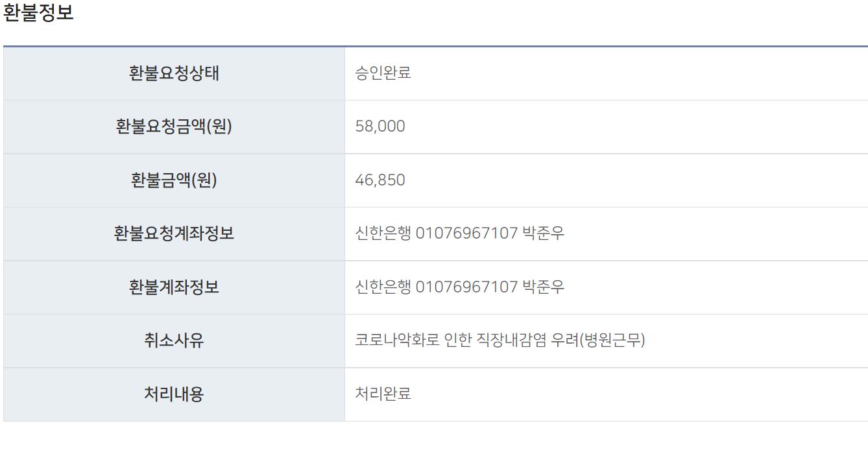Screen dimensions: 868x452
Task: Select the 환불요청계좌정보 label cell
Action: 174,233
